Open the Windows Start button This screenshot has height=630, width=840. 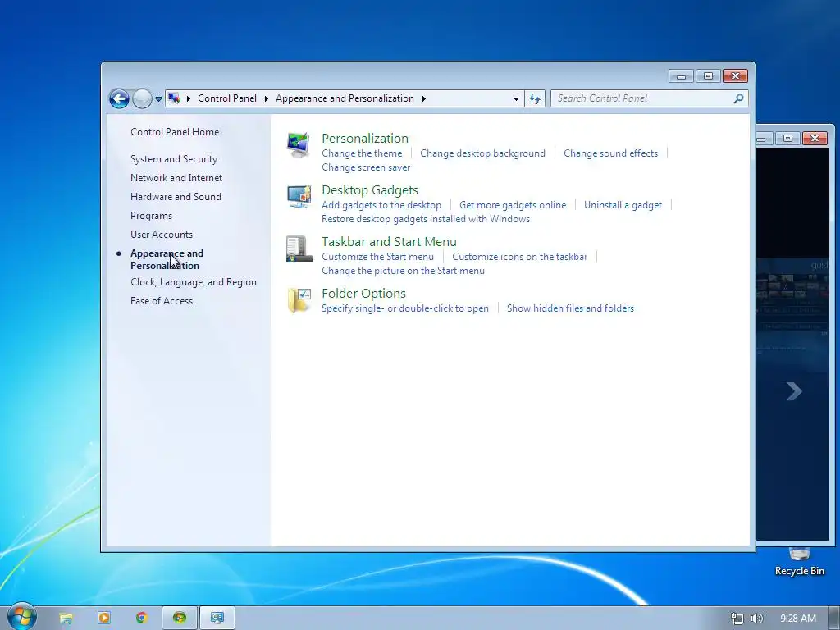click(x=21, y=617)
